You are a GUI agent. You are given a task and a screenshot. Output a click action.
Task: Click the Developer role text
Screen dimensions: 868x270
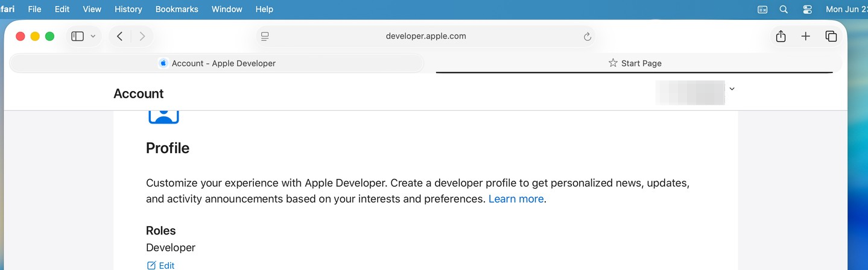coord(171,248)
